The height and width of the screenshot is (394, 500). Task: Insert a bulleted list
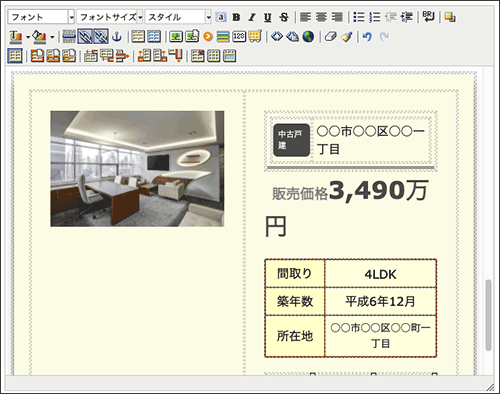[x=359, y=17]
